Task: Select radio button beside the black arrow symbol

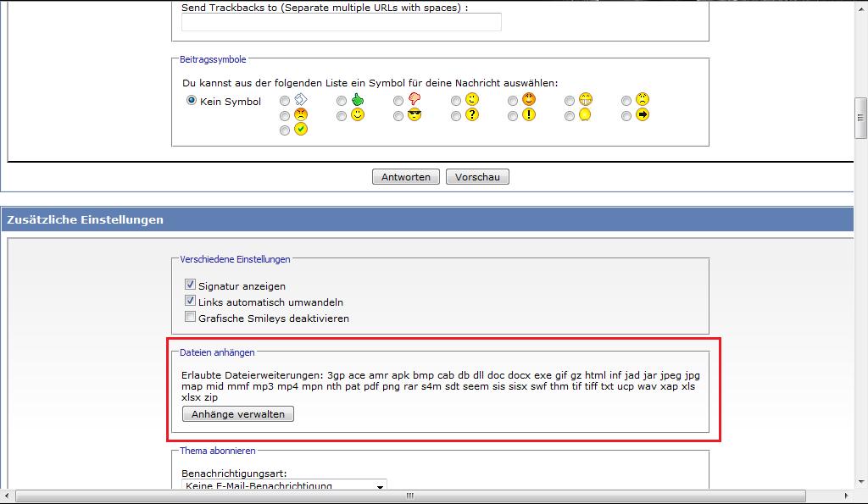Action: click(626, 116)
